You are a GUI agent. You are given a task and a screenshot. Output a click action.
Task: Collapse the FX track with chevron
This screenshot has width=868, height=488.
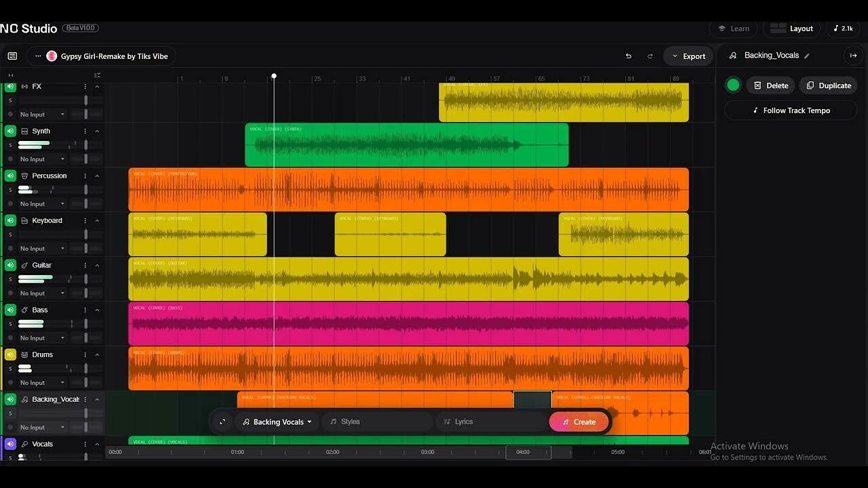tap(97, 86)
